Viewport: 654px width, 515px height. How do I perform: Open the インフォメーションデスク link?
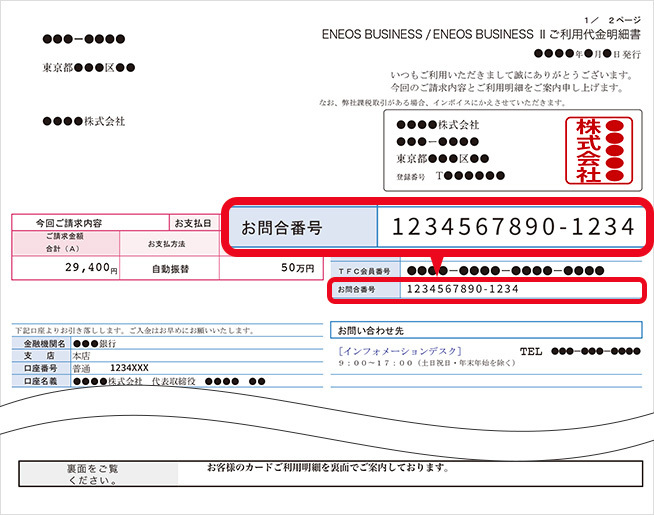pos(400,351)
